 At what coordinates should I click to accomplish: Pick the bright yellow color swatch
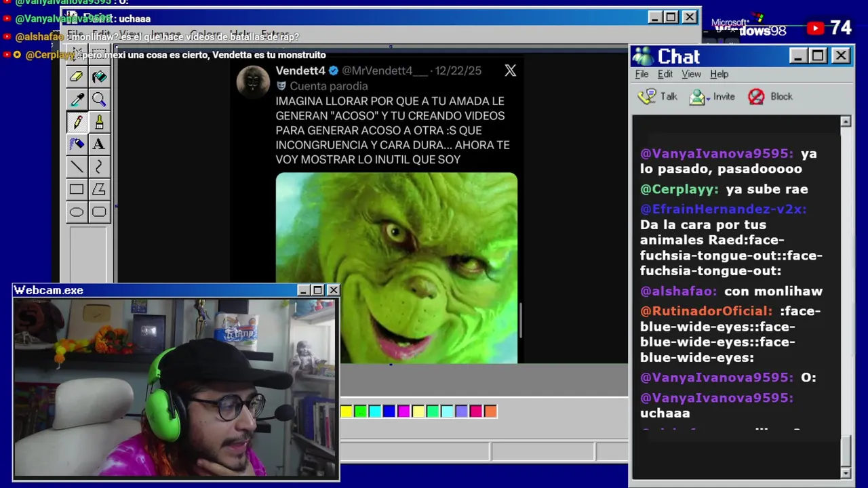point(347,411)
